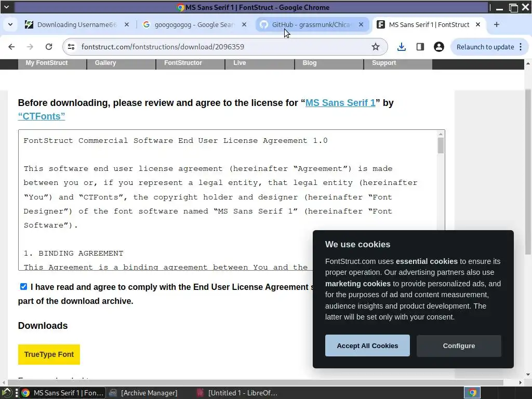Screen dimensions: 532x399
Task: Click the horizontal scrollbar thumb
Action: coord(255,382)
